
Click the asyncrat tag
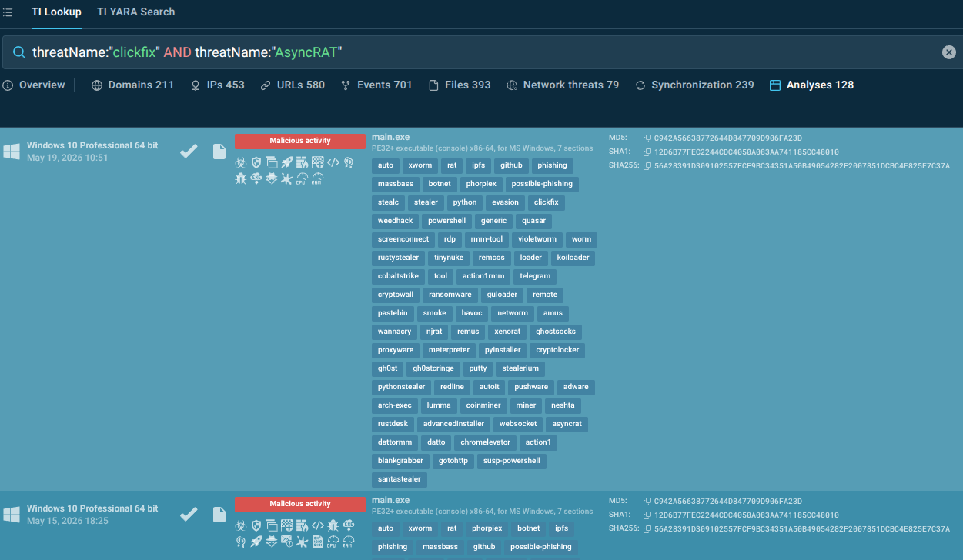pos(567,424)
